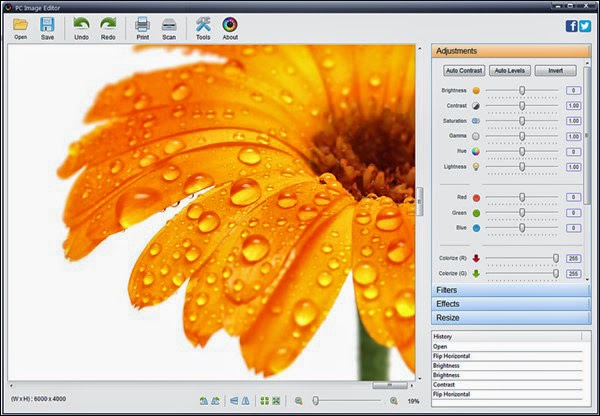Zoom out with the magnifier icon
This screenshot has height=416, width=600.
pos(299,401)
